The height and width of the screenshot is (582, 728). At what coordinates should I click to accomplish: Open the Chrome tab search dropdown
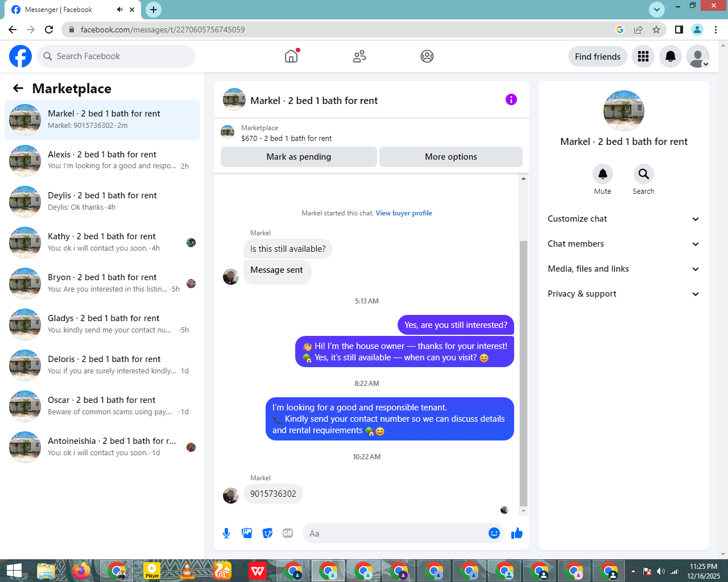point(657,9)
